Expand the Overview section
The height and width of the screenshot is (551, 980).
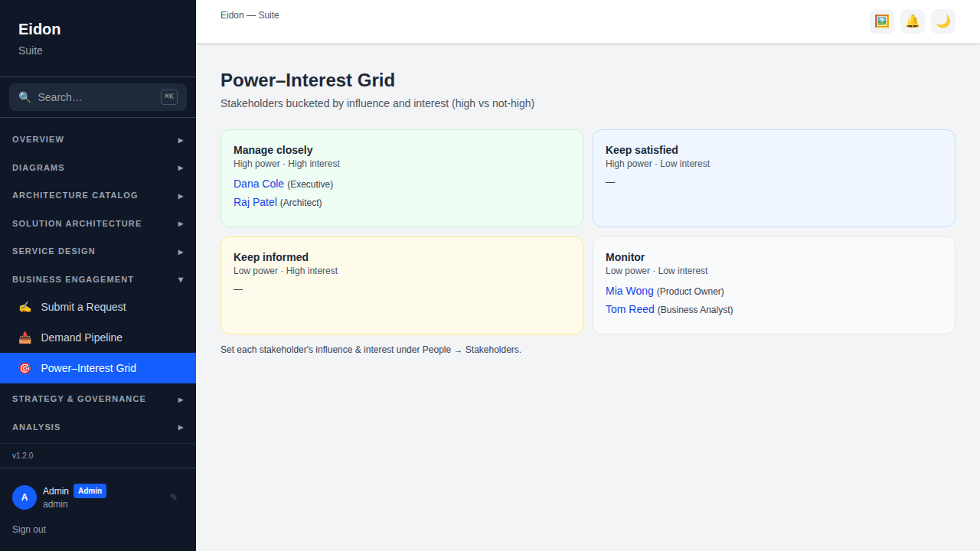coord(98,139)
